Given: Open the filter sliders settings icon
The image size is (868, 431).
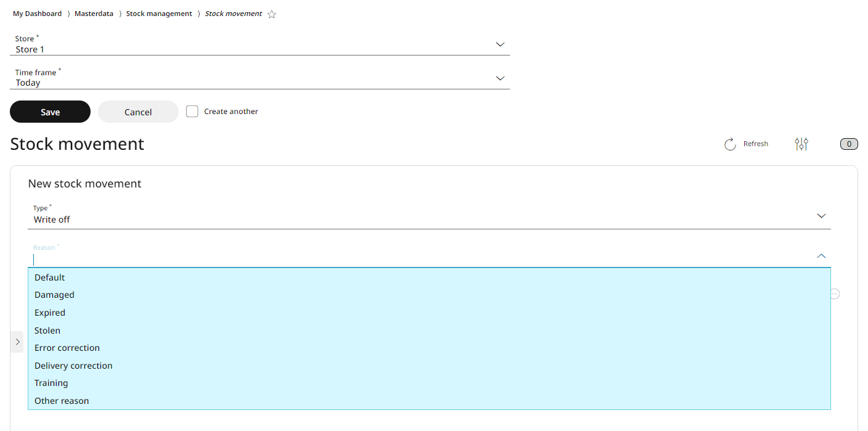Looking at the screenshot, I should click(801, 144).
